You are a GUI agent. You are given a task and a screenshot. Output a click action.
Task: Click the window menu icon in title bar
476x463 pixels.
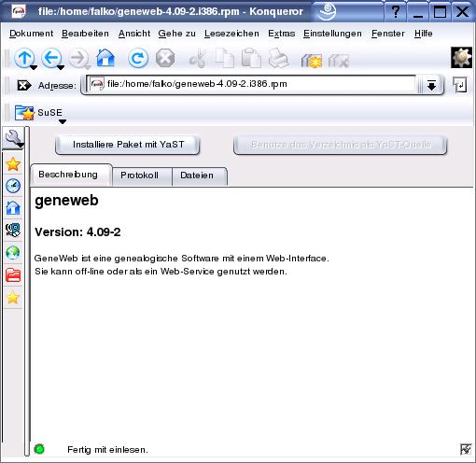[19, 11]
